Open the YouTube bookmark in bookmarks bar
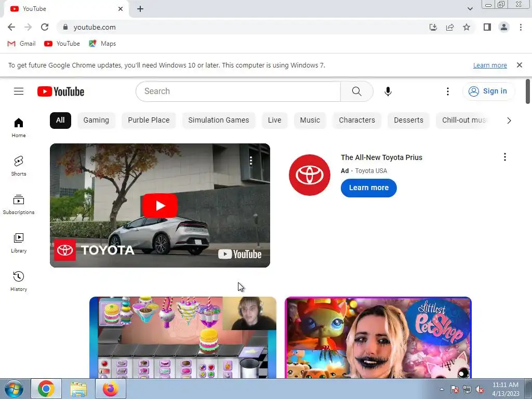The width and height of the screenshot is (532, 399). tap(62, 44)
